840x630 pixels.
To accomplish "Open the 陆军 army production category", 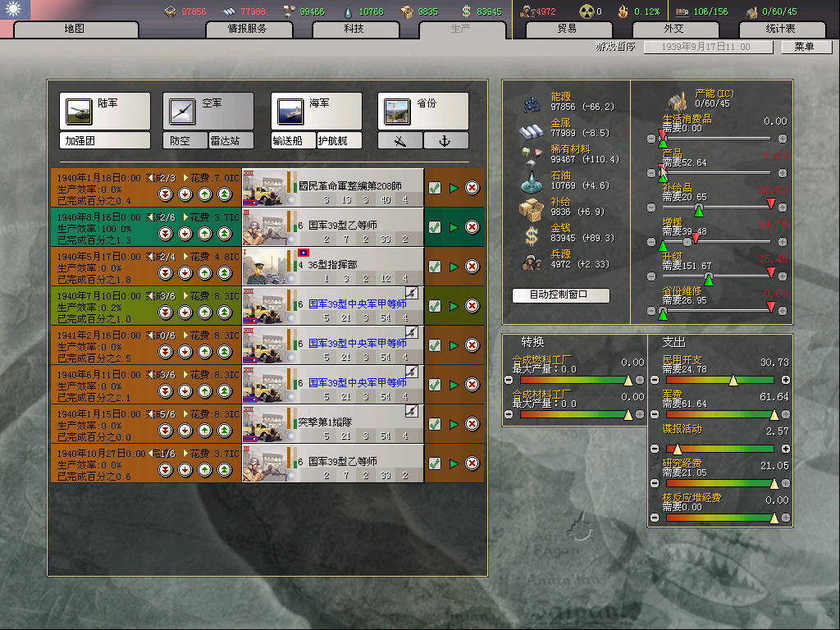I will [104, 111].
